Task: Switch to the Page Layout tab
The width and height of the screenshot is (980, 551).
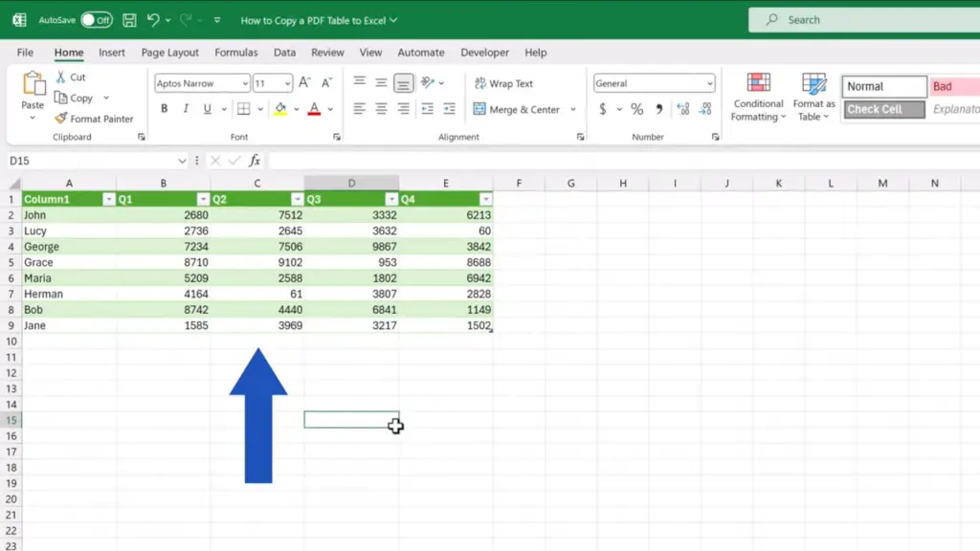Action: [x=170, y=53]
